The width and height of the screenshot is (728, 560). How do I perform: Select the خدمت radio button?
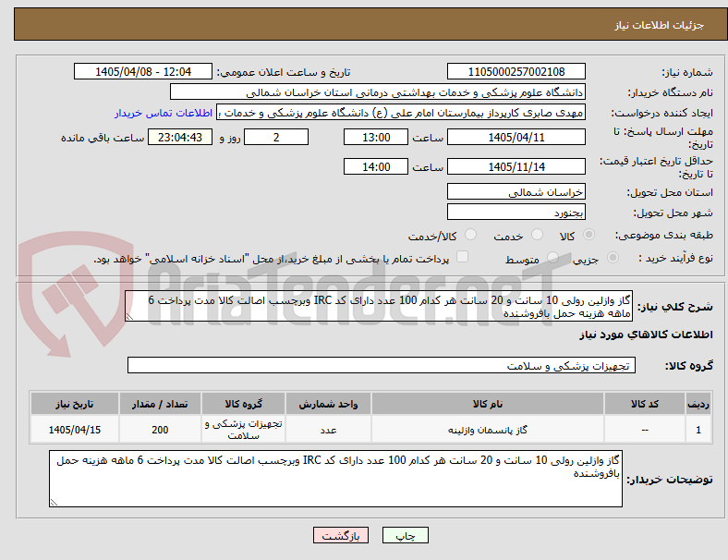[x=537, y=235]
